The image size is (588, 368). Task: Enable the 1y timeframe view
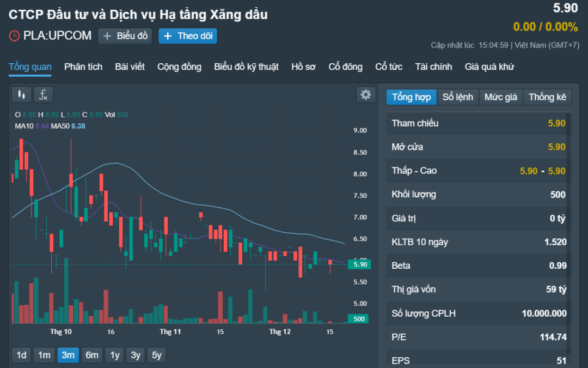(x=114, y=355)
